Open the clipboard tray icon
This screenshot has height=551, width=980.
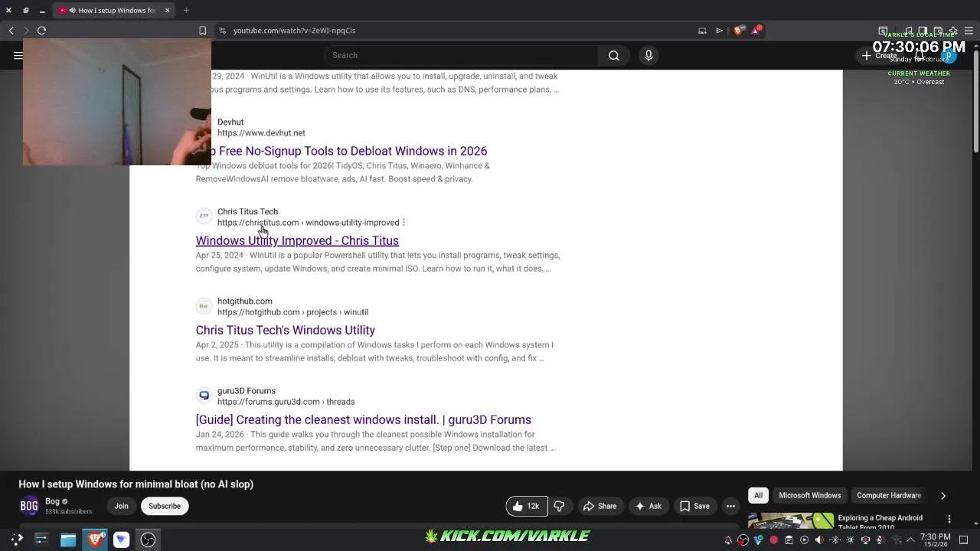click(x=789, y=540)
